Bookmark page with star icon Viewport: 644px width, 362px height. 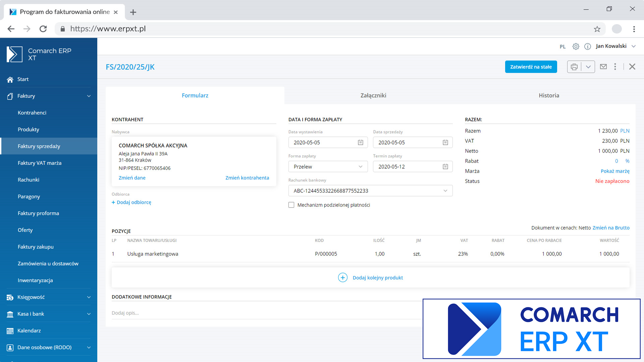597,29
